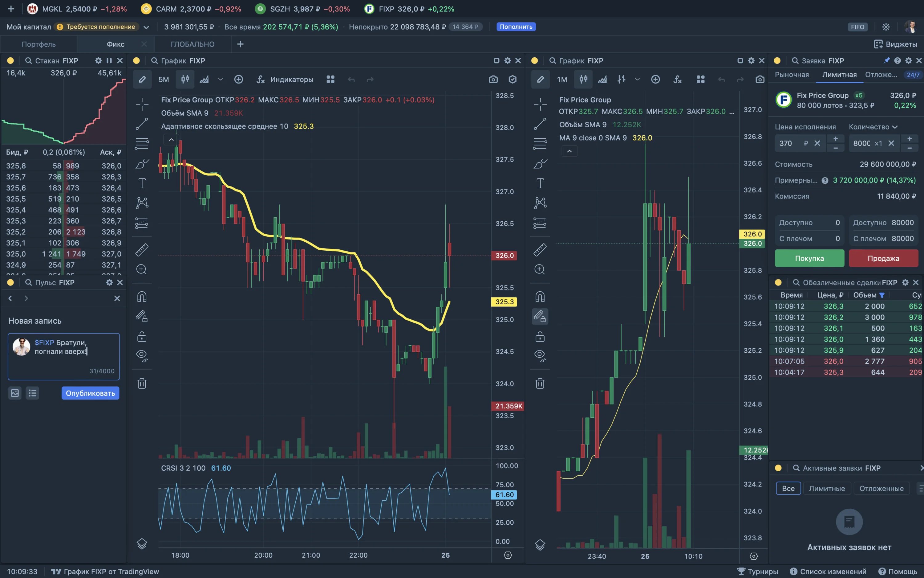This screenshot has width=924, height=578.
Task: Open candlestick chart type in 5M chart
Action: [185, 80]
